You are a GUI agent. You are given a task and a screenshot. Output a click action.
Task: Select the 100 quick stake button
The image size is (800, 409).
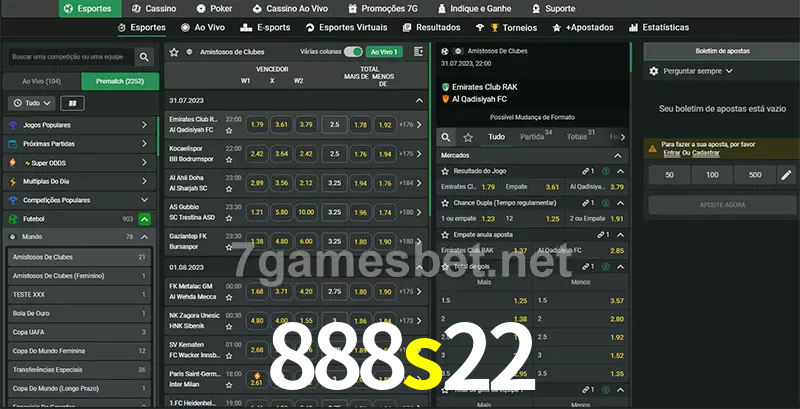[712, 175]
